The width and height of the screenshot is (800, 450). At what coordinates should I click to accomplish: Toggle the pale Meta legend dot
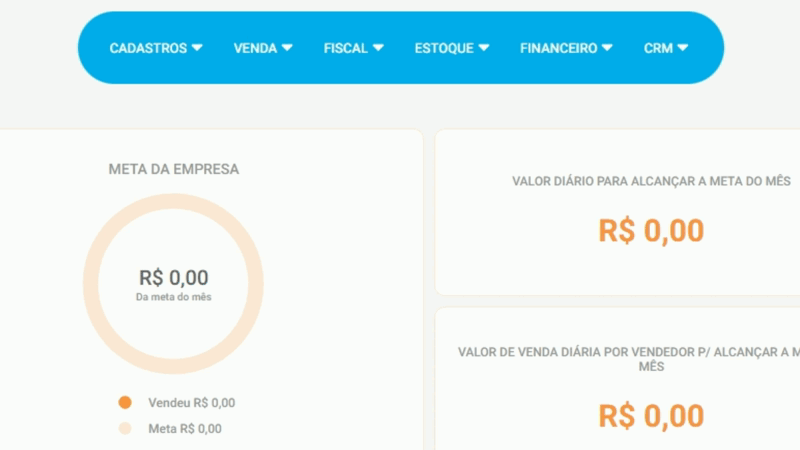pos(125,429)
